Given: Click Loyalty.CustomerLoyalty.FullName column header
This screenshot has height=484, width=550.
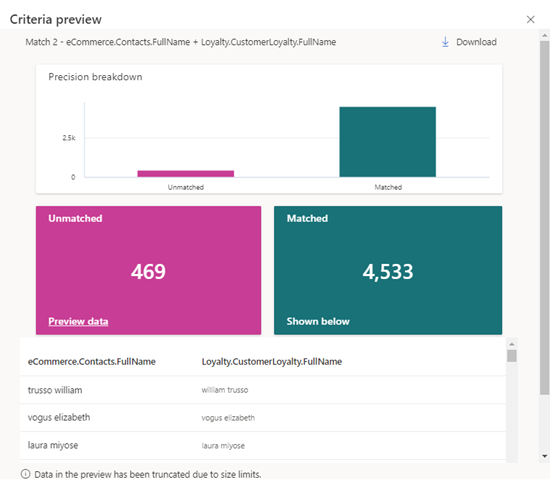Looking at the screenshot, I should coord(271,362).
